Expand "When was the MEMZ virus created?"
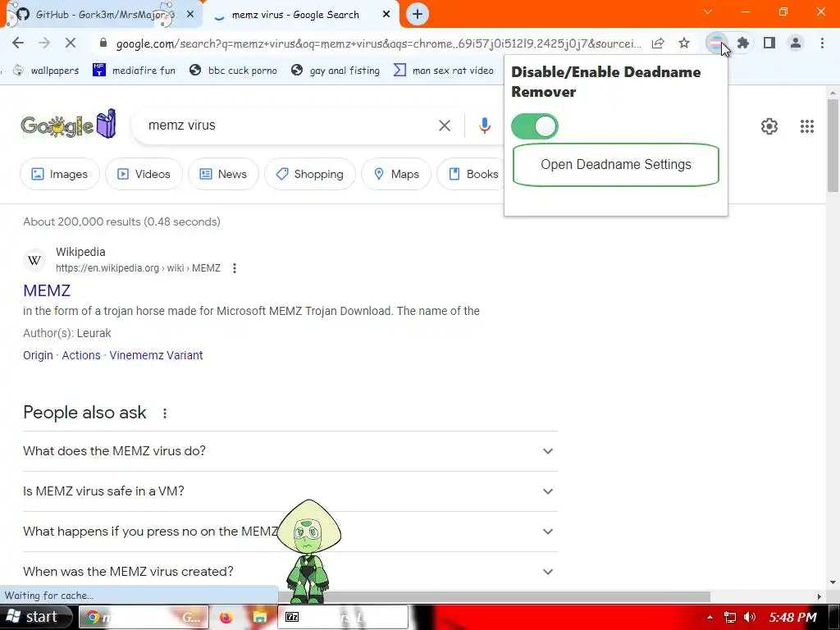Screen dimensions: 840x630 tap(290, 572)
